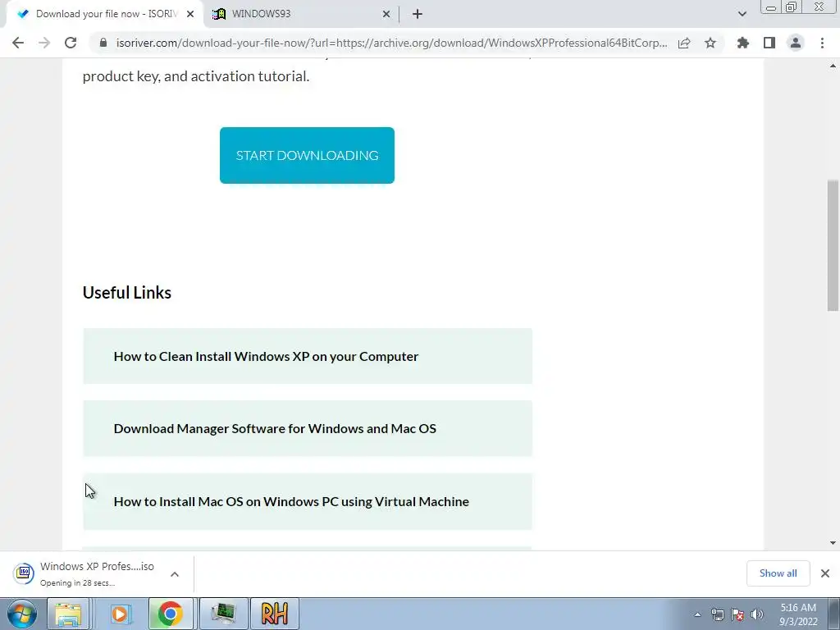840x630 pixels.
Task: Click the ISO file icon in downloads bar
Action: [x=24, y=573]
